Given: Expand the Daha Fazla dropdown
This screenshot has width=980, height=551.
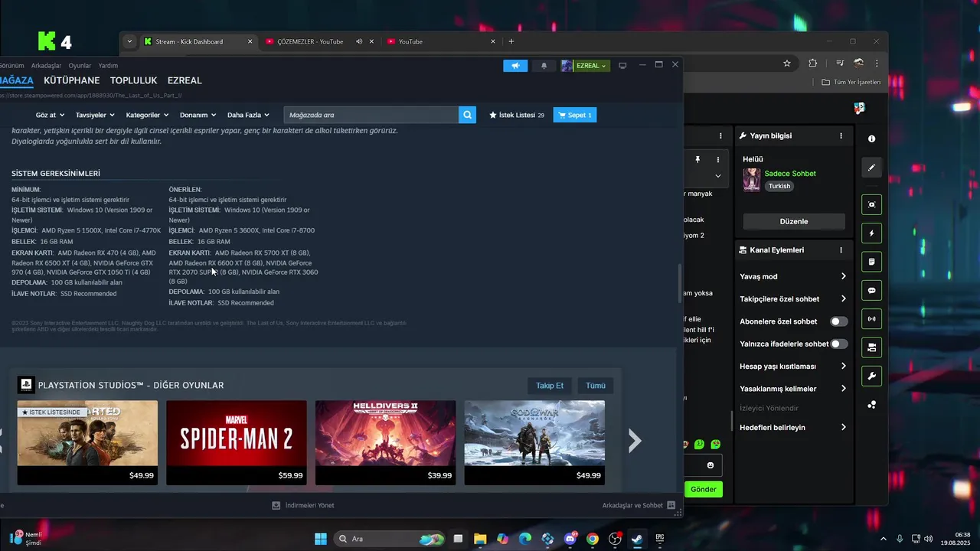Looking at the screenshot, I should coord(248,115).
